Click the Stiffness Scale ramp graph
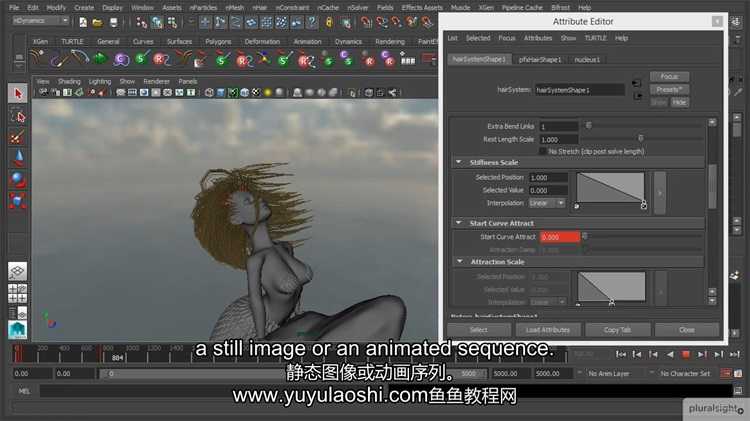 click(x=610, y=188)
